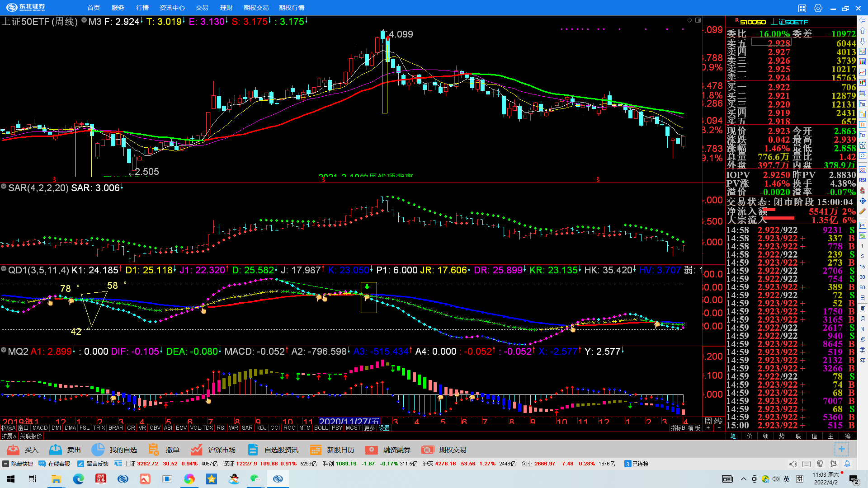Click the 买入 buy shortcut icon
Image resolution: width=868 pixels, height=488 pixels.
point(13,450)
